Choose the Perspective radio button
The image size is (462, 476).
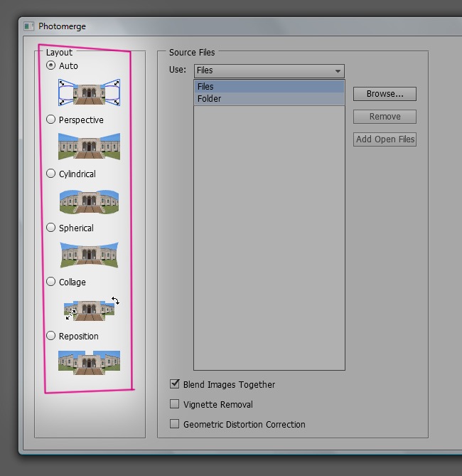point(50,120)
